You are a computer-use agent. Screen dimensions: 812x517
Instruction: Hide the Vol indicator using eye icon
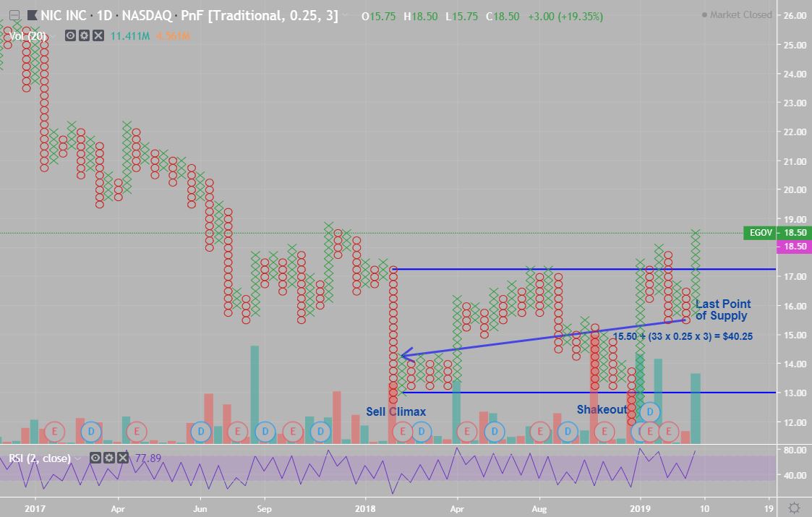pyautogui.click(x=71, y=35)
